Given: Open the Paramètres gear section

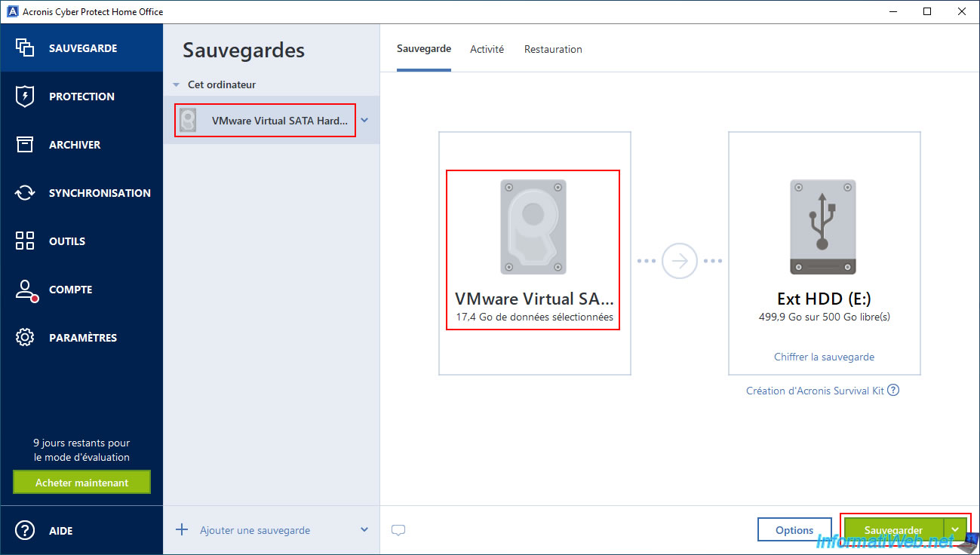Looking at the screenshot, I should tap(81, 337).
